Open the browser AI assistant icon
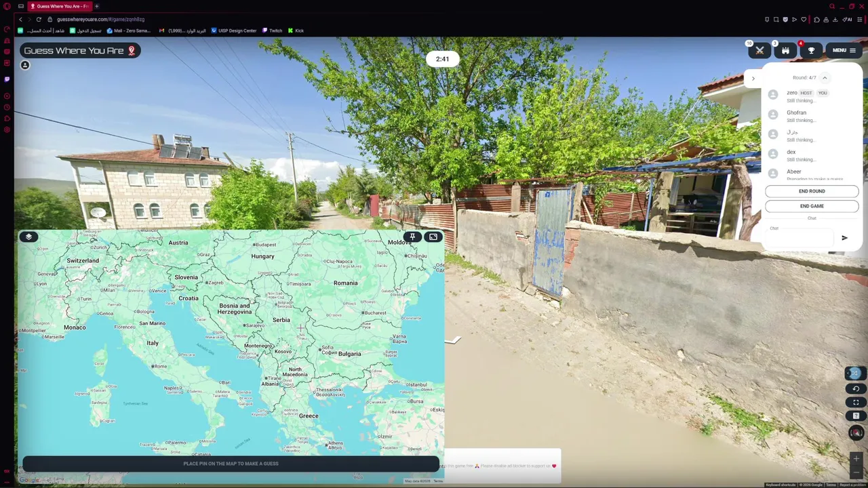868x488 pixels. (848, 20)
